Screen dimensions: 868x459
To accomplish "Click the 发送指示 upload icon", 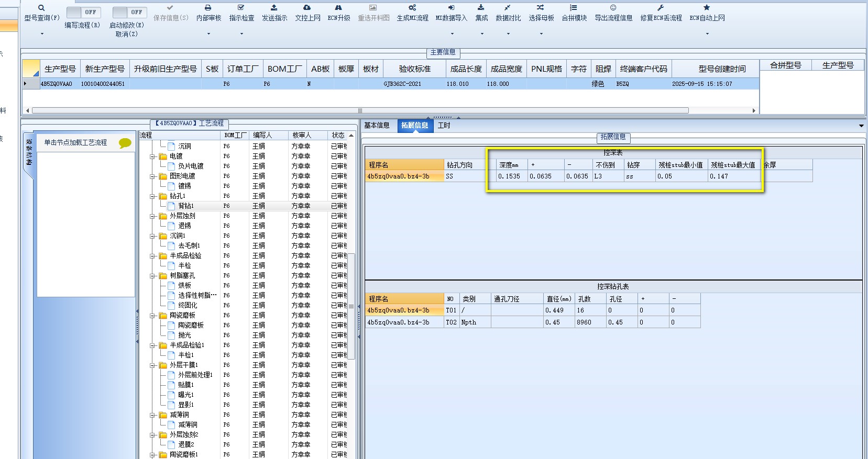I will click(x=274, y=8).
